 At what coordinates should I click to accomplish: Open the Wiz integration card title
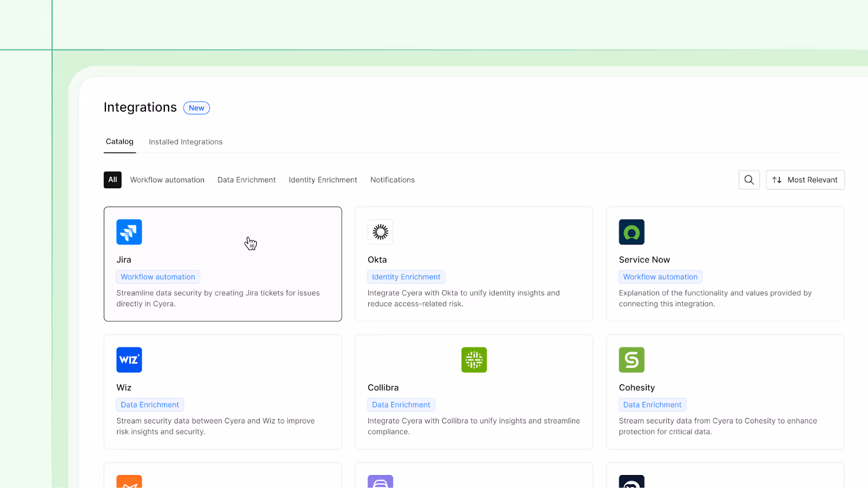click(124, 388)
